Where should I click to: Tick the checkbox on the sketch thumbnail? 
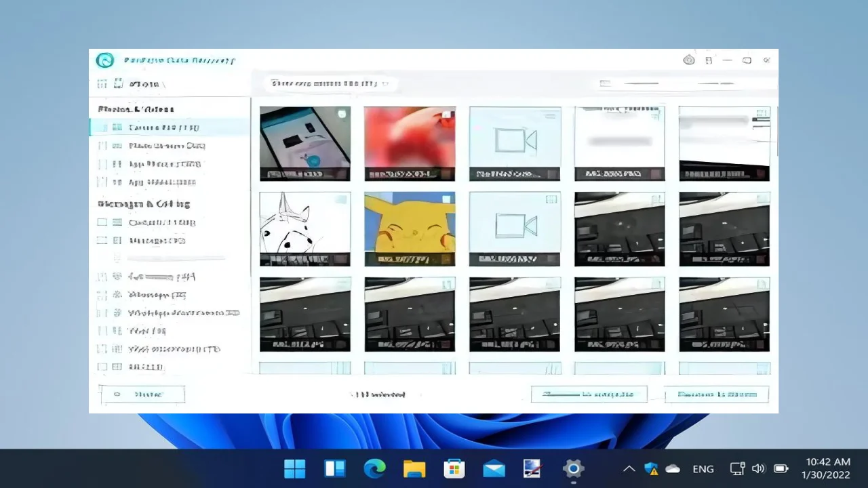pyautogui.click(x=342, y=199)
